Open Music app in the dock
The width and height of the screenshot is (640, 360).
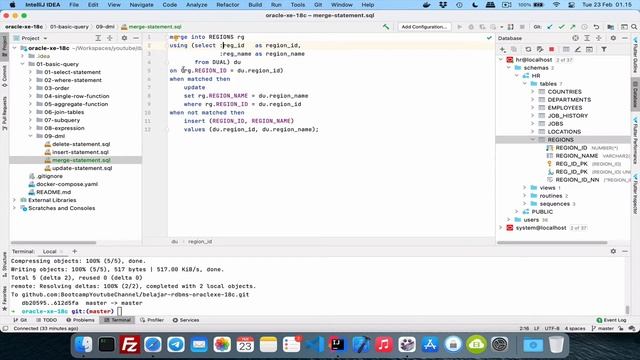[x=384, y=345]
